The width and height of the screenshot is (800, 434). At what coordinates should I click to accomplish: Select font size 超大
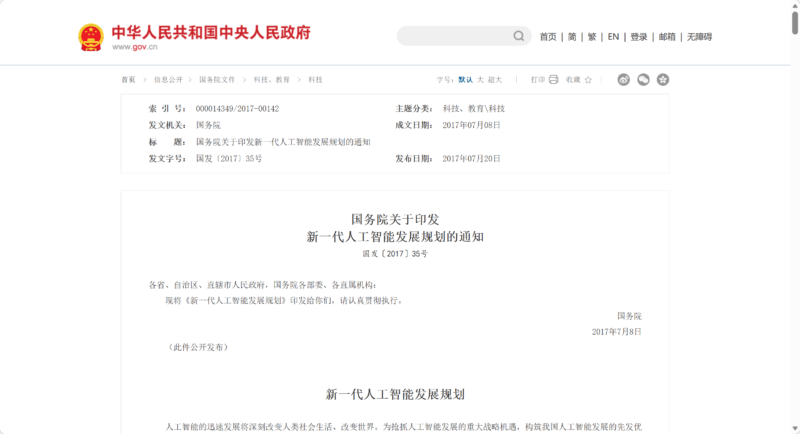tap(495, 80)
